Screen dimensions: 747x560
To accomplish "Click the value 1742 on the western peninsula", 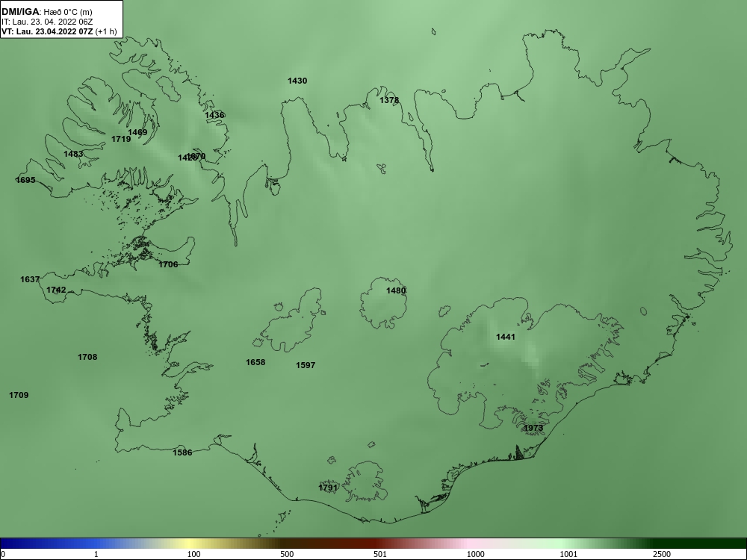I will click(56, 290).
